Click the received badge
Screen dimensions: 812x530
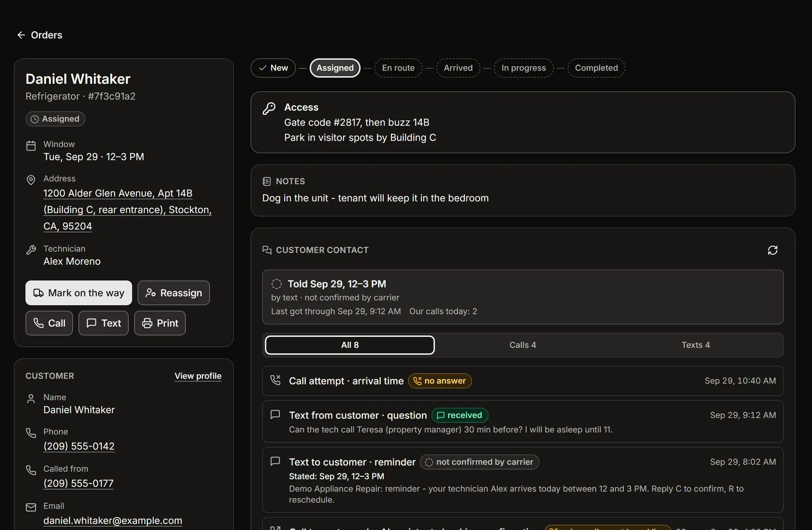pyautogui.click(x=460, y=415)
